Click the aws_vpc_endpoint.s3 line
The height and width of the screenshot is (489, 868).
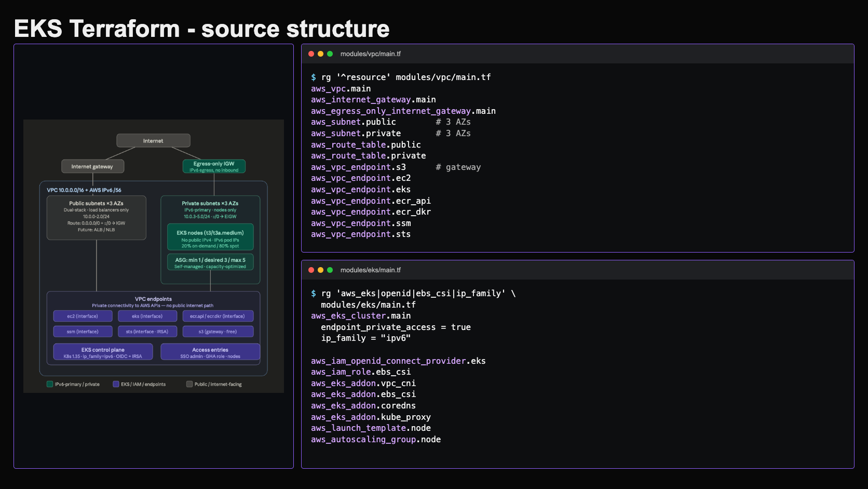(x=359, y=167)
